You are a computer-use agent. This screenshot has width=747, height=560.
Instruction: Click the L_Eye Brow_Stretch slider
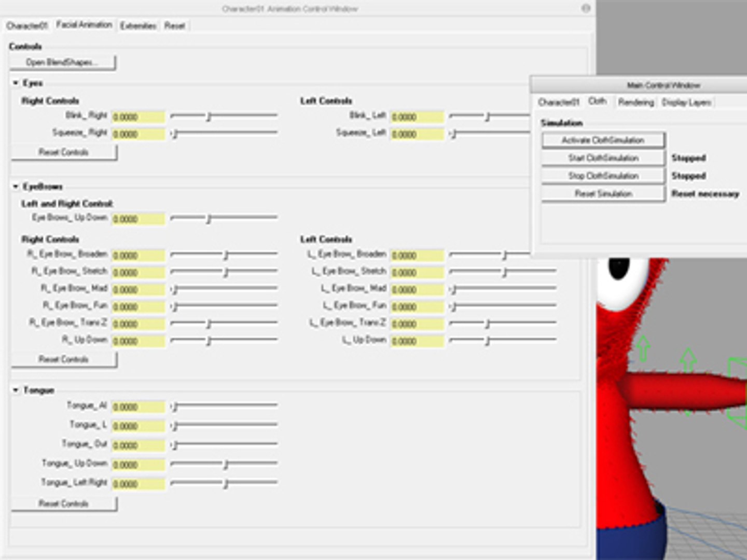coord(503,272)
